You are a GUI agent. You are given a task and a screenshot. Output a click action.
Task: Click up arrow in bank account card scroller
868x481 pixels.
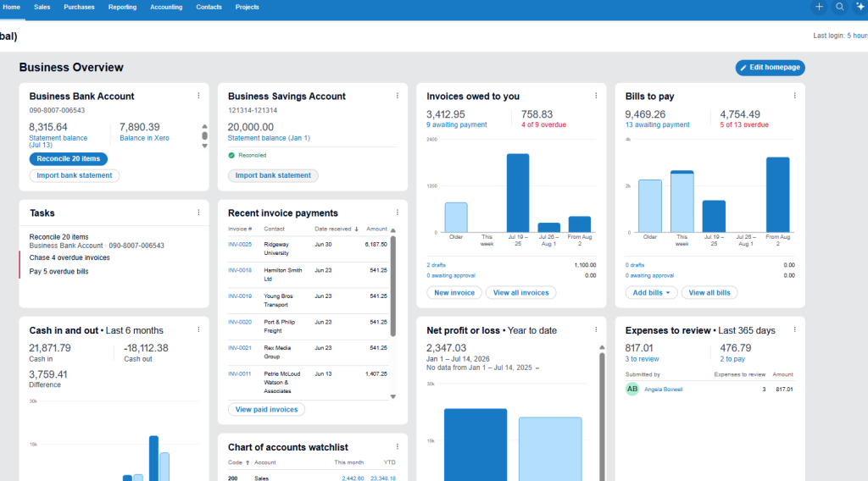[205, 127]
